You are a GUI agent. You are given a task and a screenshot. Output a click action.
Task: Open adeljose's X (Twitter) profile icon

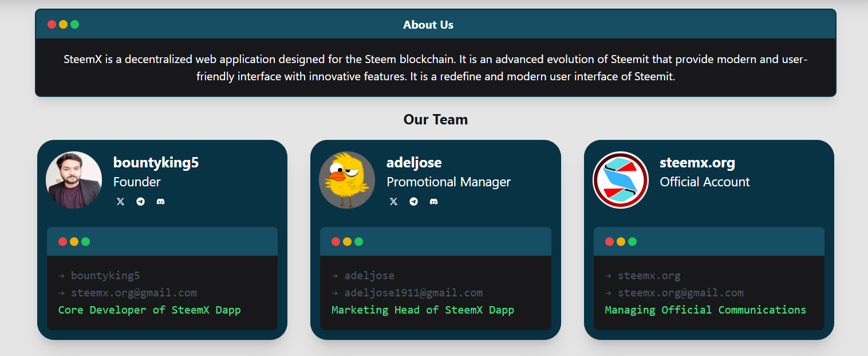click(393, 202)
